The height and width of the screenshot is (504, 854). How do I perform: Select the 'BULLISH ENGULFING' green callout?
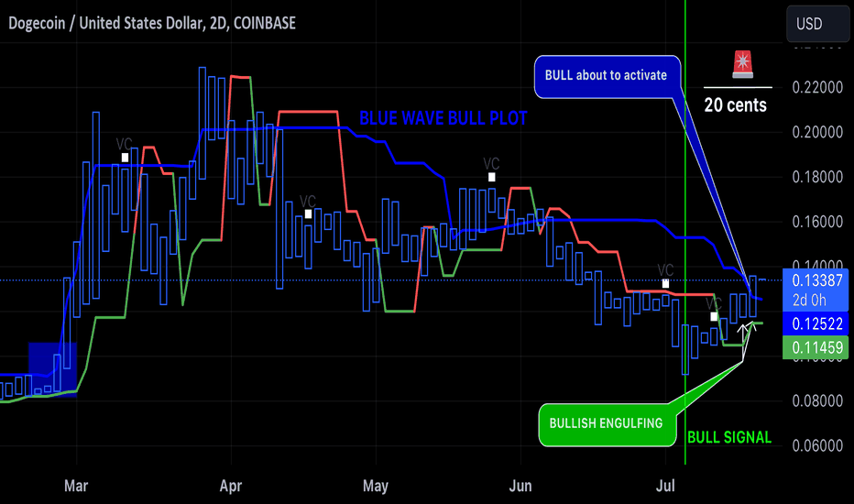[608, 424]
